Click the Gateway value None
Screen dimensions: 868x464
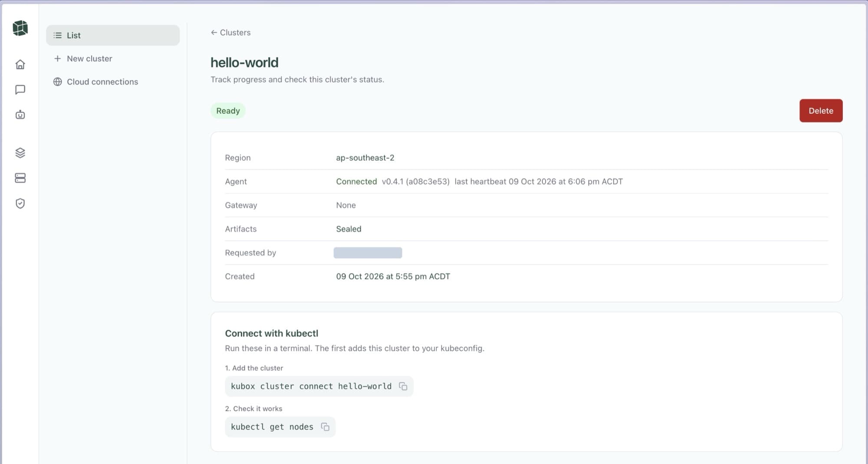tap(346, 205)
